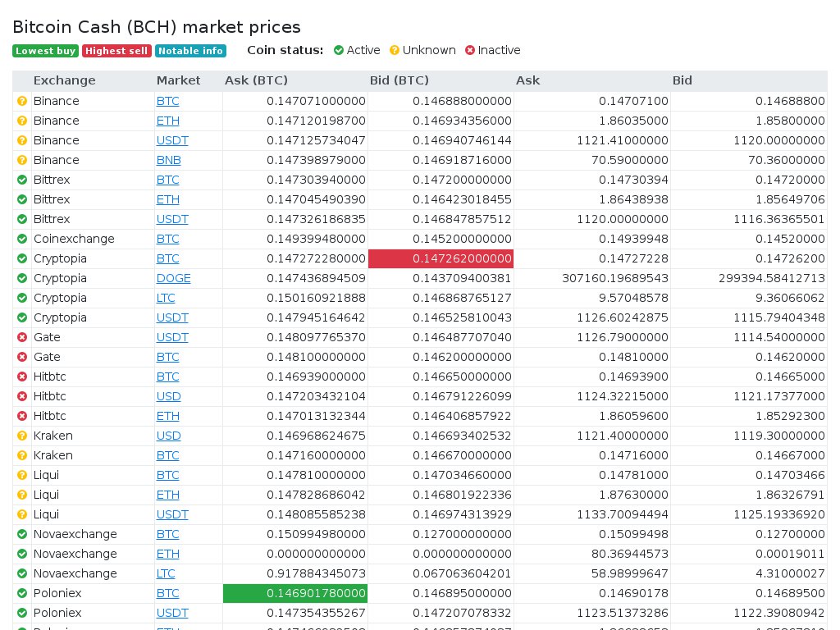The height and width of the screenshot is (630, 840).
Task: Click inactive icon for Hitbtc BTC row
Action: click(22, 377)
